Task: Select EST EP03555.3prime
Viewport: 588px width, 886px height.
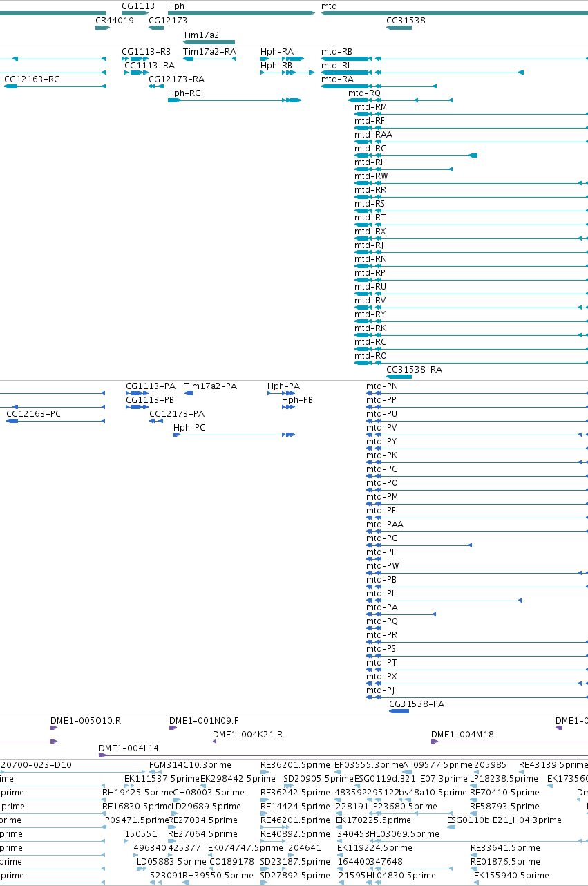Action: (368, 765)
